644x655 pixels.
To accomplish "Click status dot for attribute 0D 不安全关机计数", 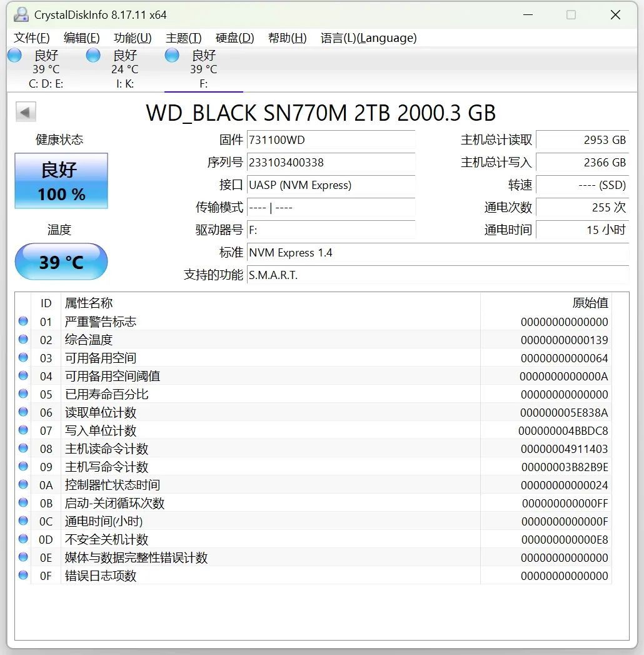I will click(23, 539).
